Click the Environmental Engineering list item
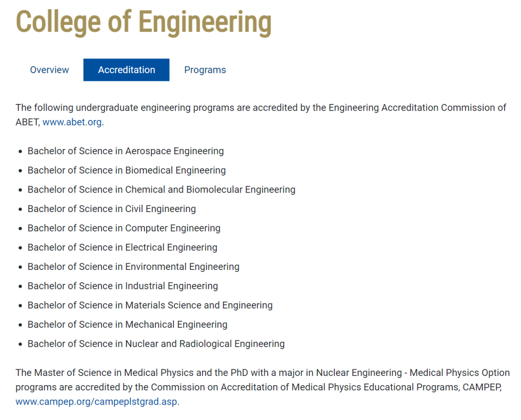The height and width of the screenshot is (420, 521). coord(133,267)
